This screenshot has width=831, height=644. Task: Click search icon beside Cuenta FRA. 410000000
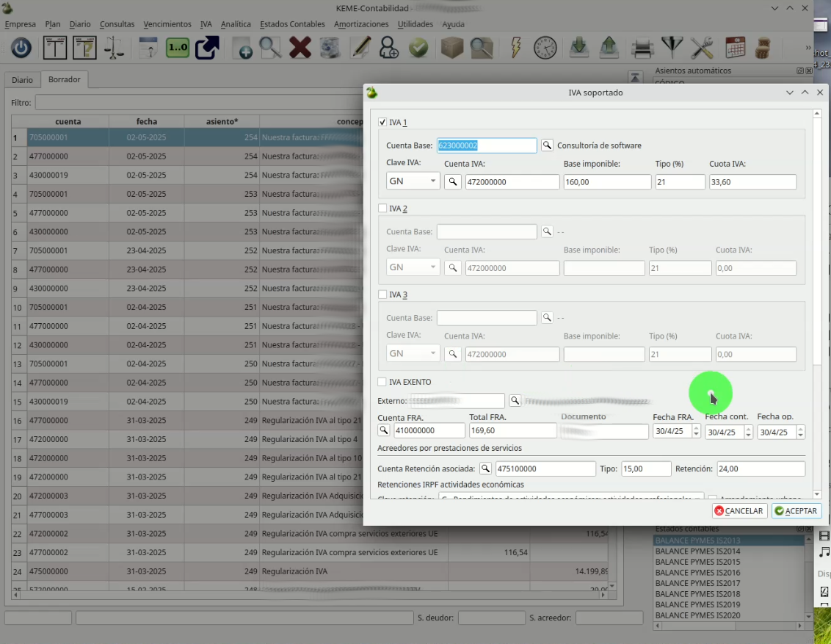[384, 430]
